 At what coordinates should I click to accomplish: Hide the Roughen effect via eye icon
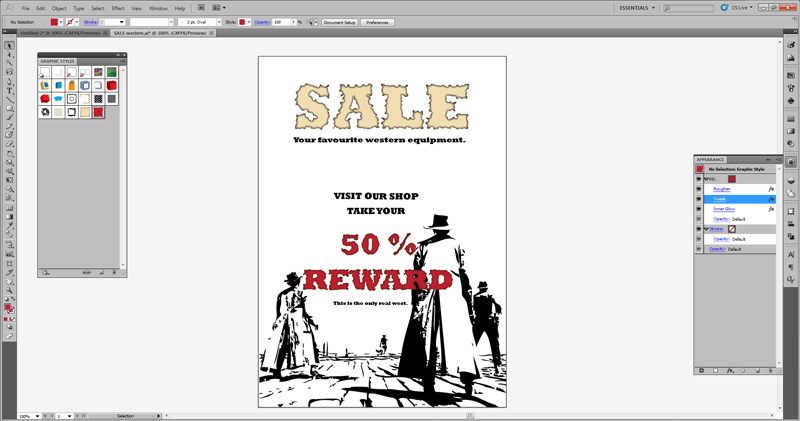pos(699,189)
